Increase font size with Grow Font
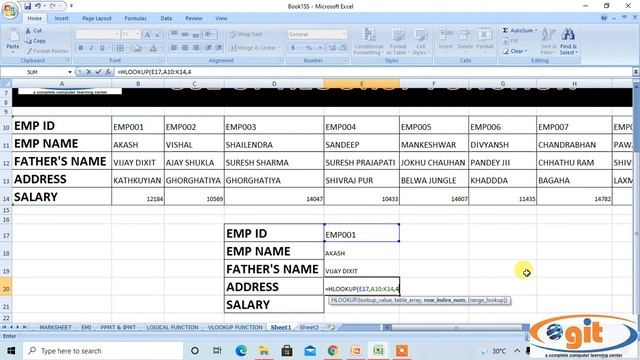The image size is (640, 360). click(x=147, y=34)
